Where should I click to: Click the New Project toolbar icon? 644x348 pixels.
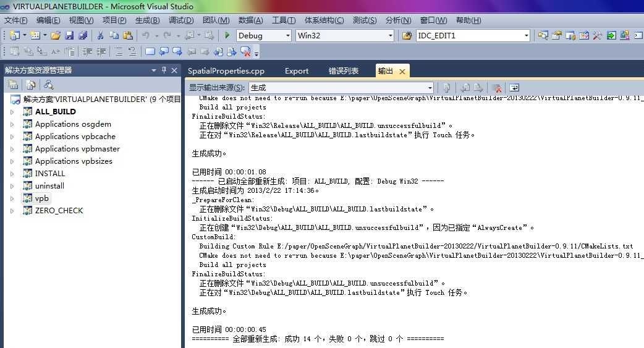click(x=15, y=35)
